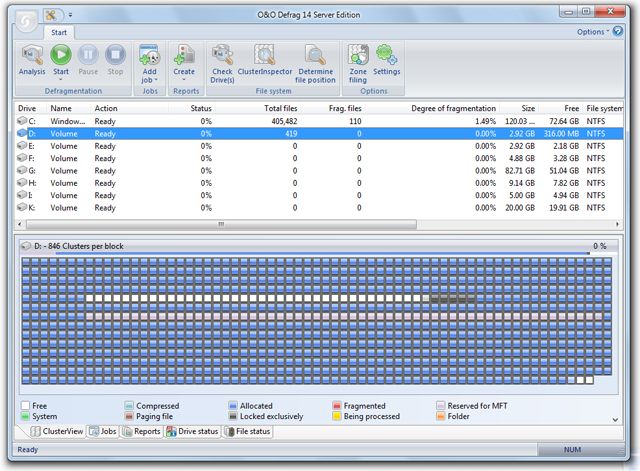Click the Paging file legend swatch
This screenshot has width=640, height=471.
129,416
